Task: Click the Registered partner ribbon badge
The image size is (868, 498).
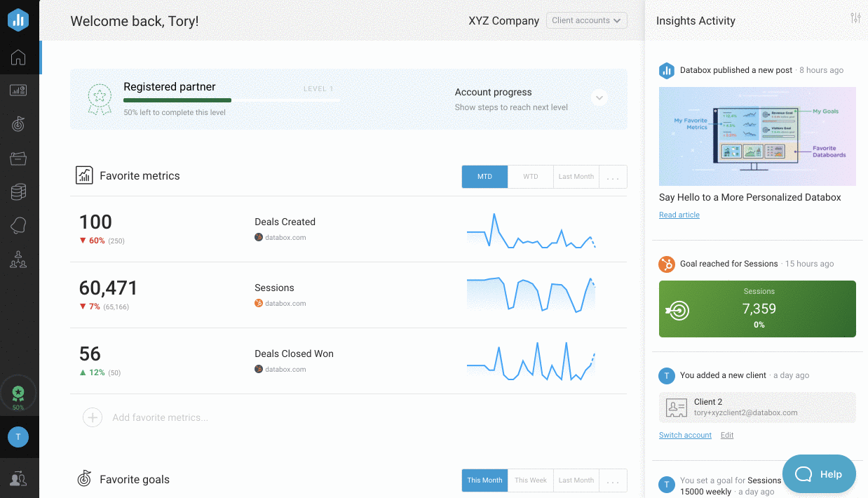Action: pyautogui.click(x=99, y=100)
